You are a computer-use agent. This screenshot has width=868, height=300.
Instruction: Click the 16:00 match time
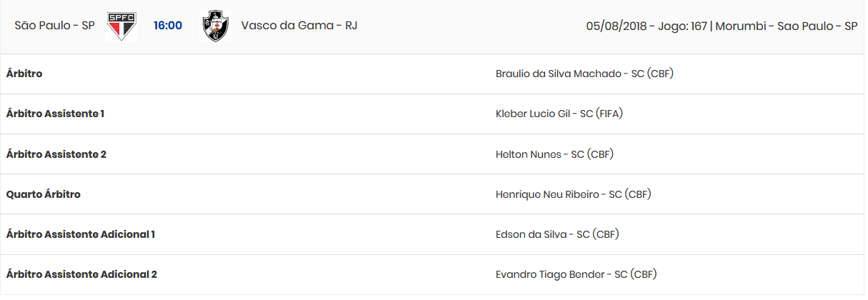pyautogui.click(x=168, y=26)
